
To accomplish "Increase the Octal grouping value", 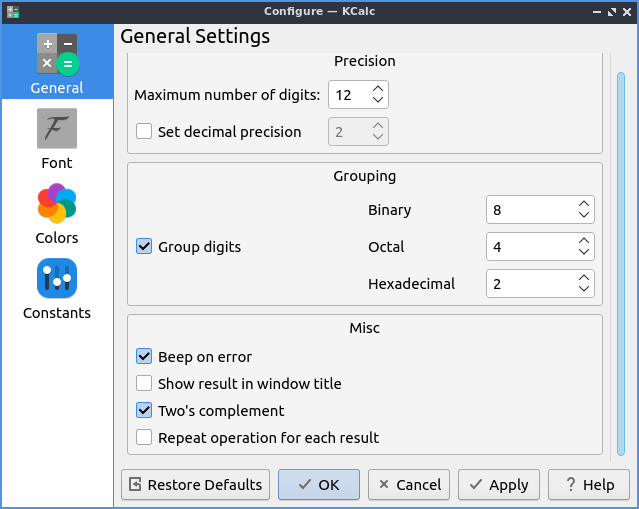I will pos(584,241).
